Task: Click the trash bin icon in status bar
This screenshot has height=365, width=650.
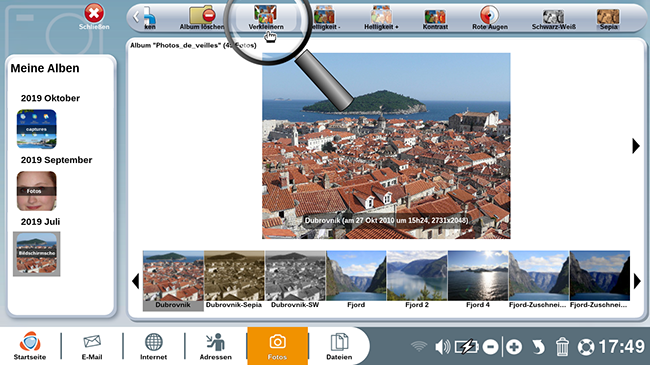Action: (562, 346)
